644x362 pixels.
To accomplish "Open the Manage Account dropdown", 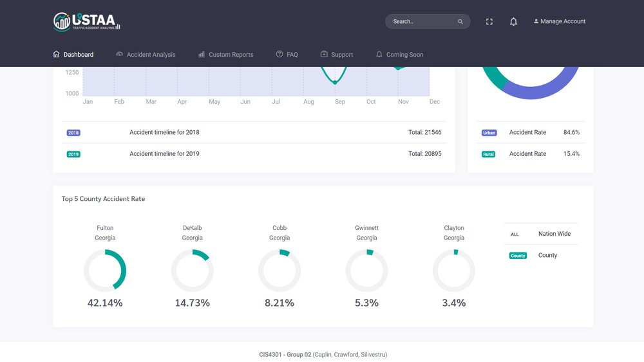I will 559,22.
